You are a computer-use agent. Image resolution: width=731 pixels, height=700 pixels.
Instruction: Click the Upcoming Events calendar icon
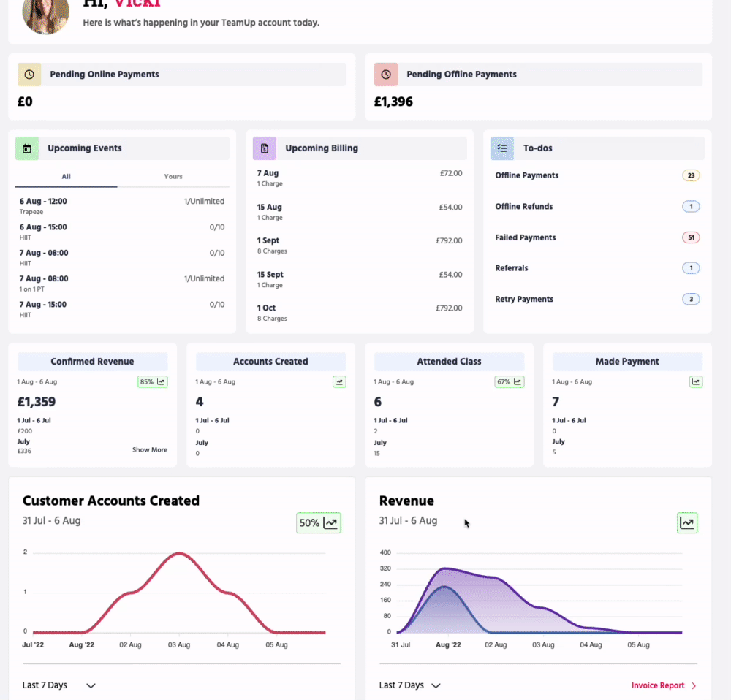[x=27, y=148]
